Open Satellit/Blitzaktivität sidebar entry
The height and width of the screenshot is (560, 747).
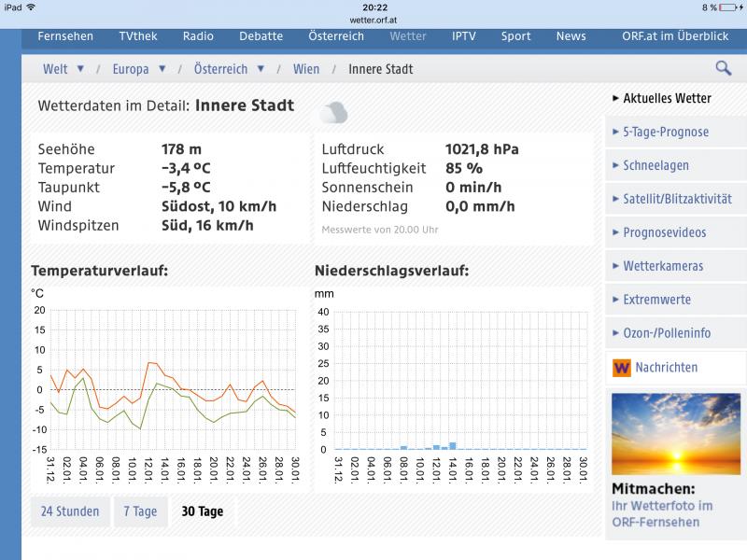click(x=677, y=199)
